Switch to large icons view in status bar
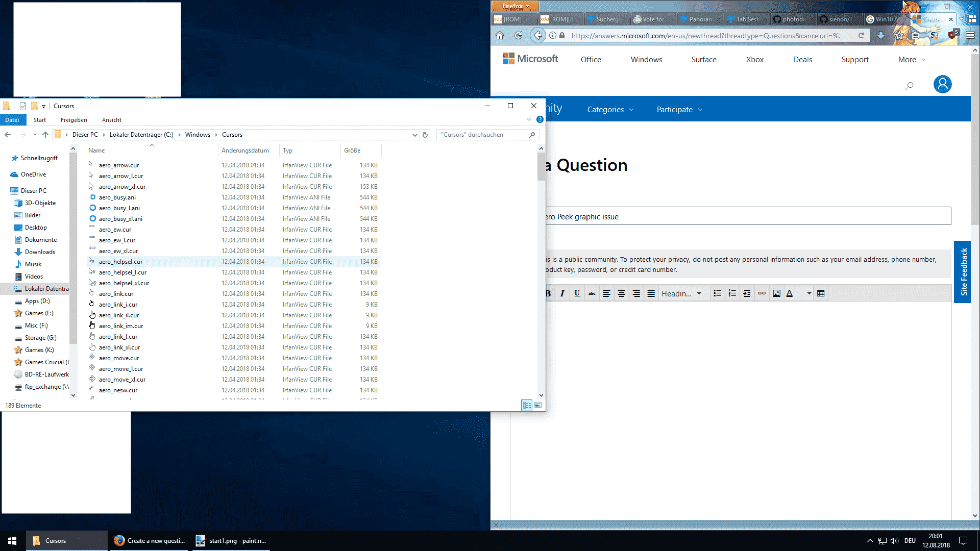The width and height of the screenshot is (980, 551). pyautogui.click(x=538, y=405)
